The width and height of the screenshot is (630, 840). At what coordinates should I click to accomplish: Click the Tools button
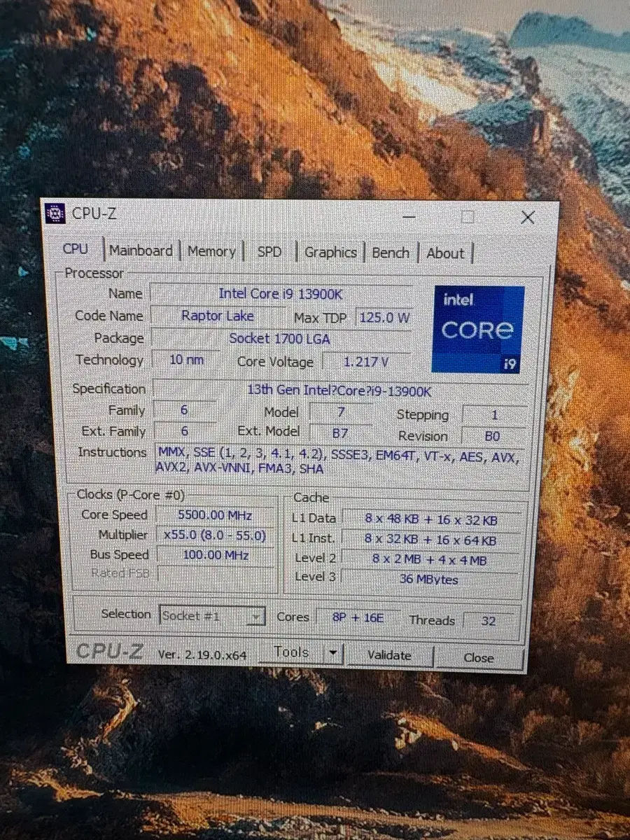(x=291, y=652)
